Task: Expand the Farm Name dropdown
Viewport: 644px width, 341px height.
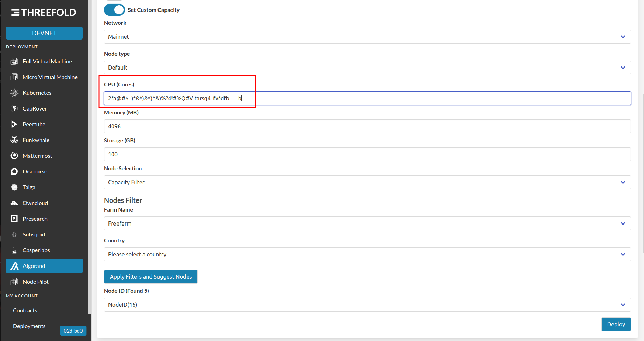Action: click(x=367, y=223)
